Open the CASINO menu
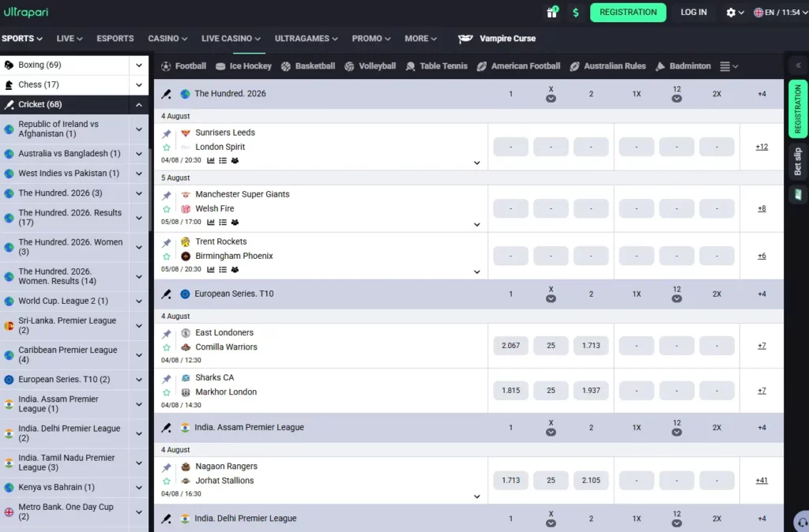The width and height of the screenshot is (809, 532). click(x=167, y=39)
